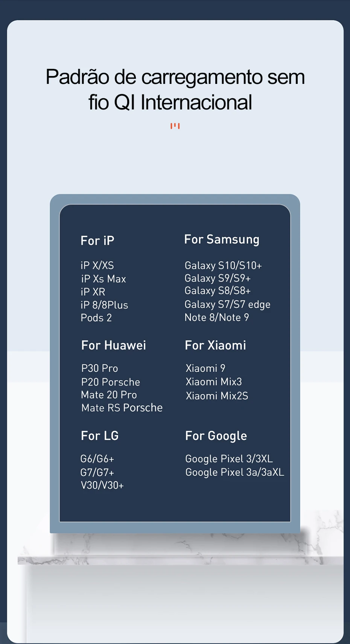
Task: Click the "For iP" heading
Action: [x=97, y=241]
